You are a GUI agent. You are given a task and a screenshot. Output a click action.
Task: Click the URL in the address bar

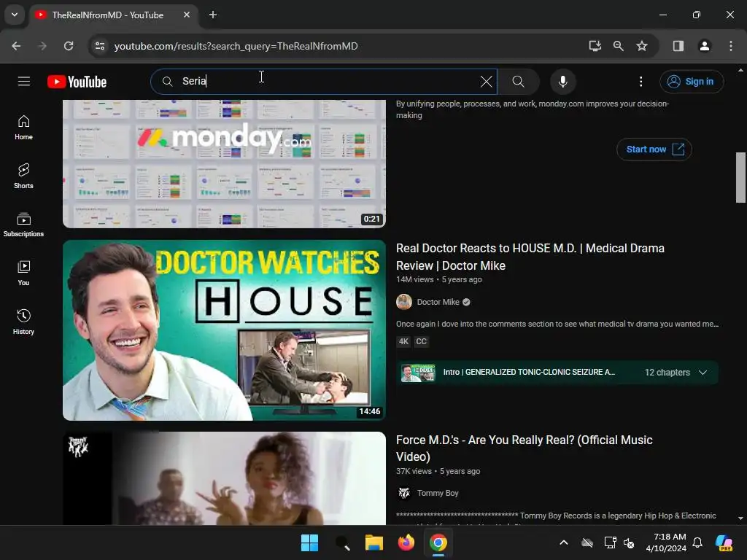(x=236, y=46)
